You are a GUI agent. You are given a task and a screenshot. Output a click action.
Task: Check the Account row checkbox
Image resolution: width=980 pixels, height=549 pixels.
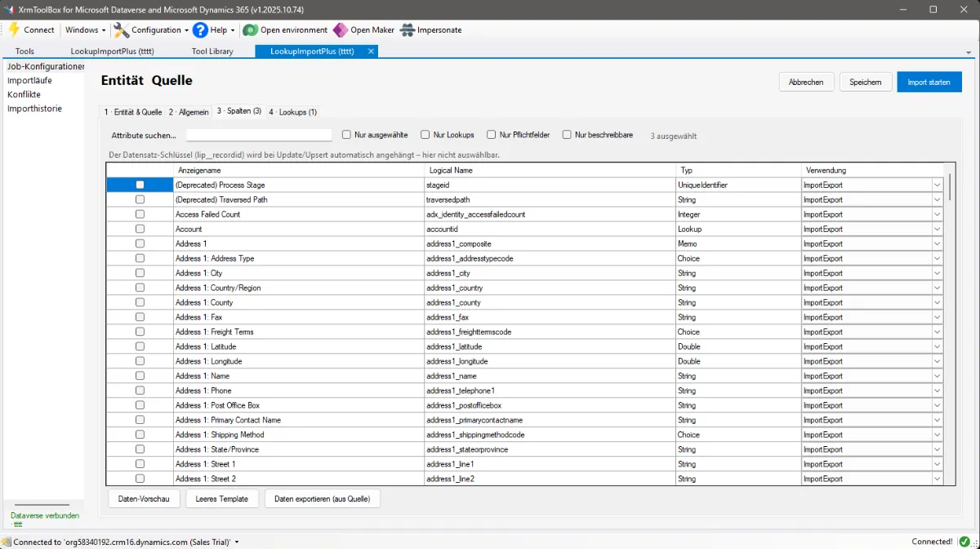140,229
